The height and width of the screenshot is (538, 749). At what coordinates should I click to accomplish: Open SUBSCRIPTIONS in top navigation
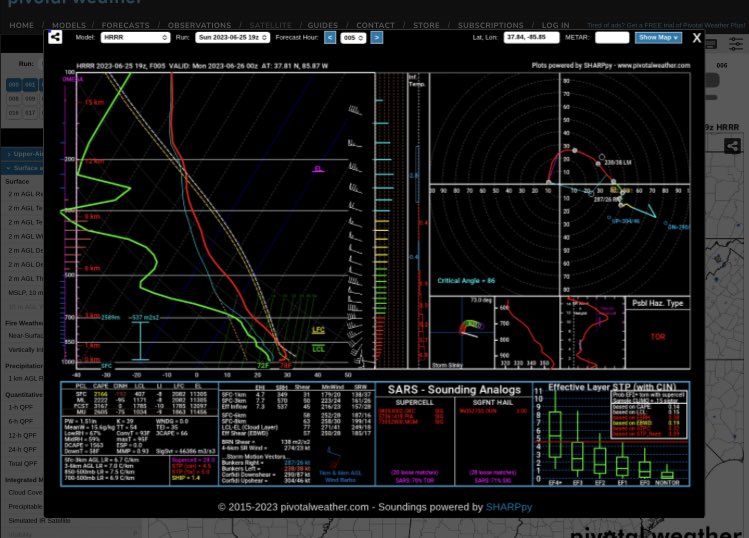tap(491, 25)
